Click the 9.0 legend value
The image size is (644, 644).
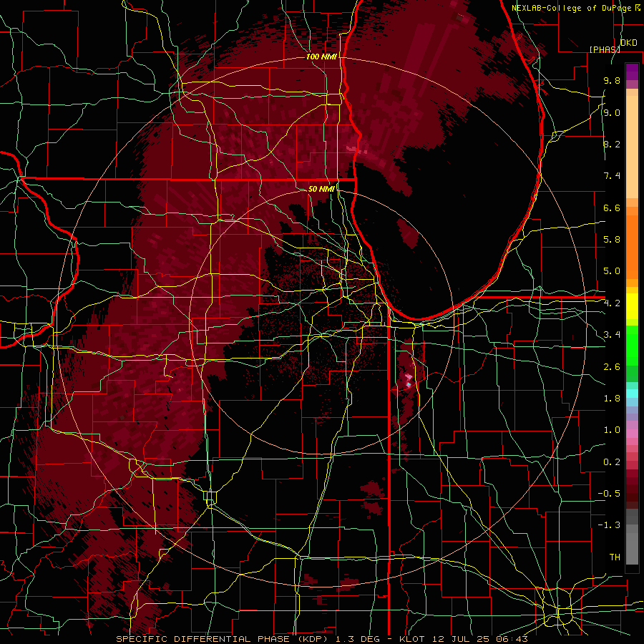pos(612,112)
